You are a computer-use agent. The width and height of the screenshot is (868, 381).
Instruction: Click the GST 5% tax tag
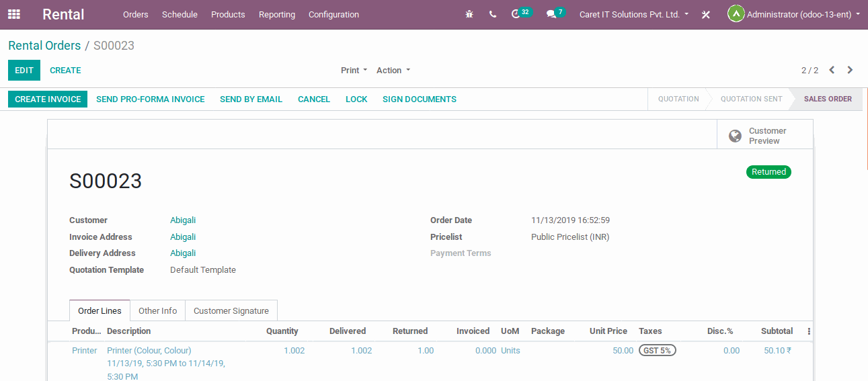click(x=657, y=350)
